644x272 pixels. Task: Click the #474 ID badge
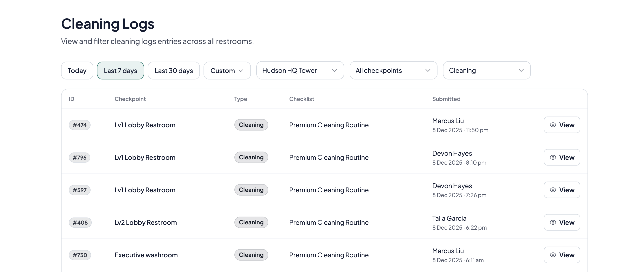click(80, 125)
